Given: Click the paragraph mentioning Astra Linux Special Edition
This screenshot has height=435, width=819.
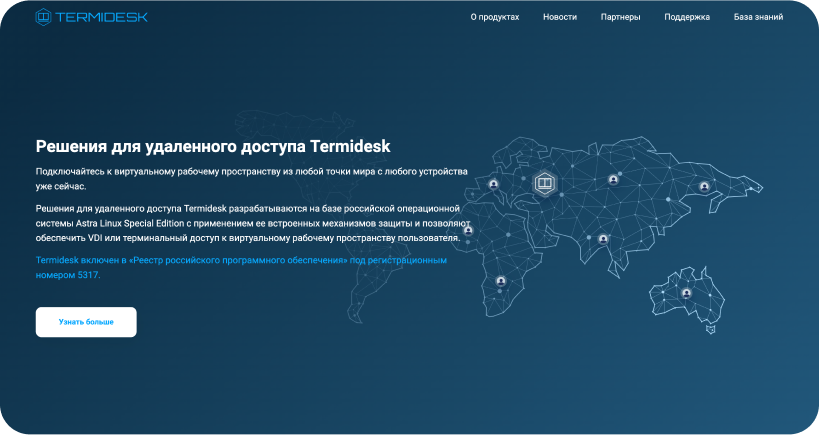Looking at the screenshot, I should coord(253,223).
